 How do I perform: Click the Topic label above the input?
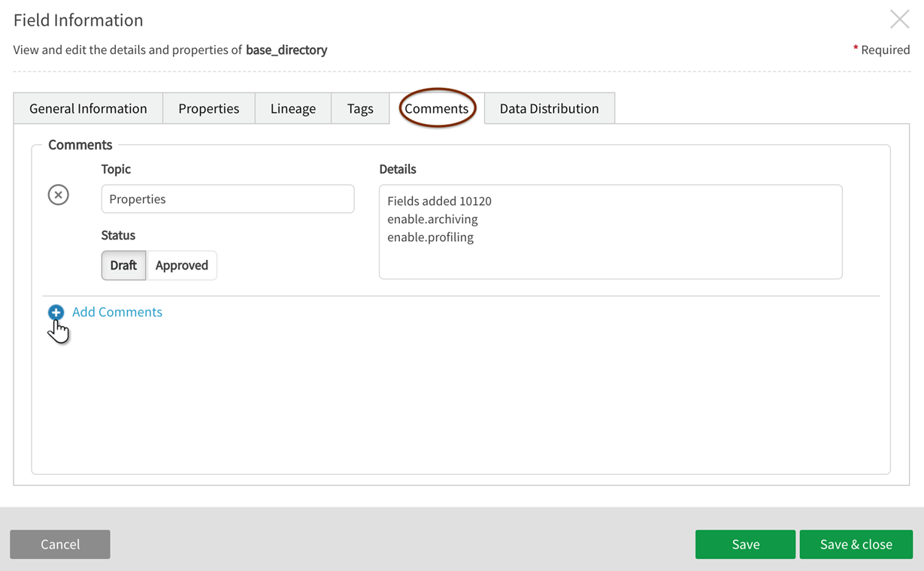pyautogui.click(x=116, y=169)
